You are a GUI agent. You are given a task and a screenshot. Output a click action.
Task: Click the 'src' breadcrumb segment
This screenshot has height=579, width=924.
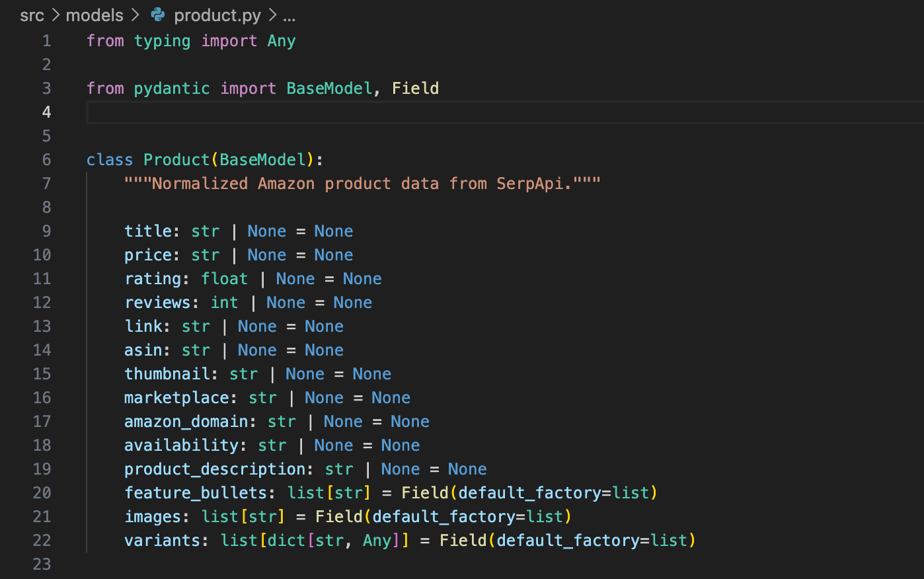pyautogui.click(x=32, y=15)
